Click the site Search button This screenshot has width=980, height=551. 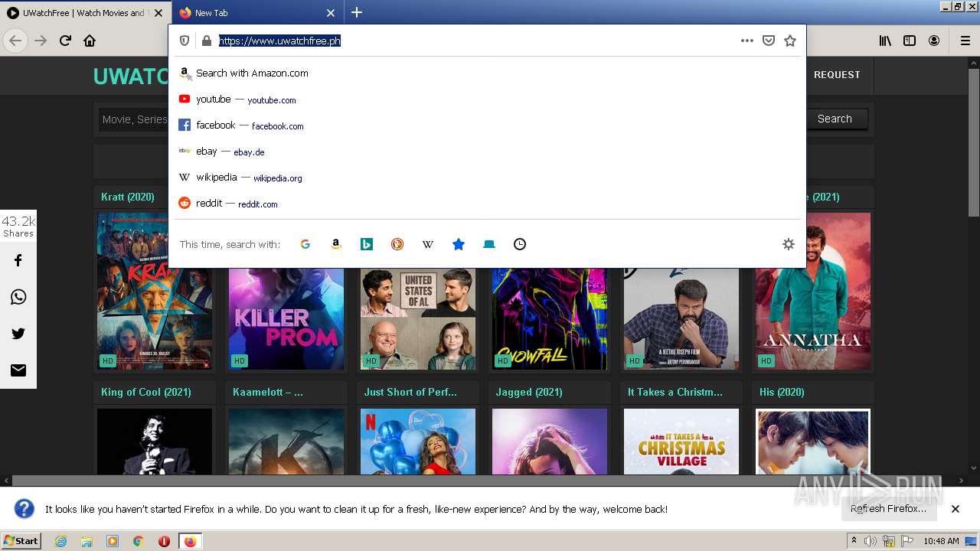point(835,119)
